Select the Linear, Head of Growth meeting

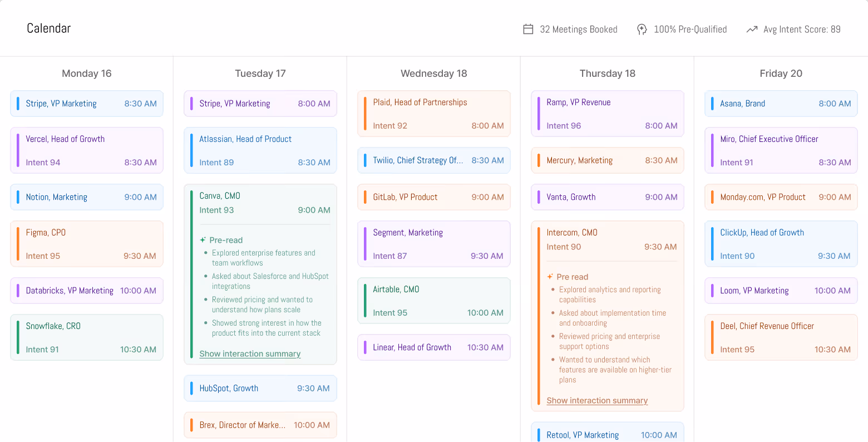[434, 347]
